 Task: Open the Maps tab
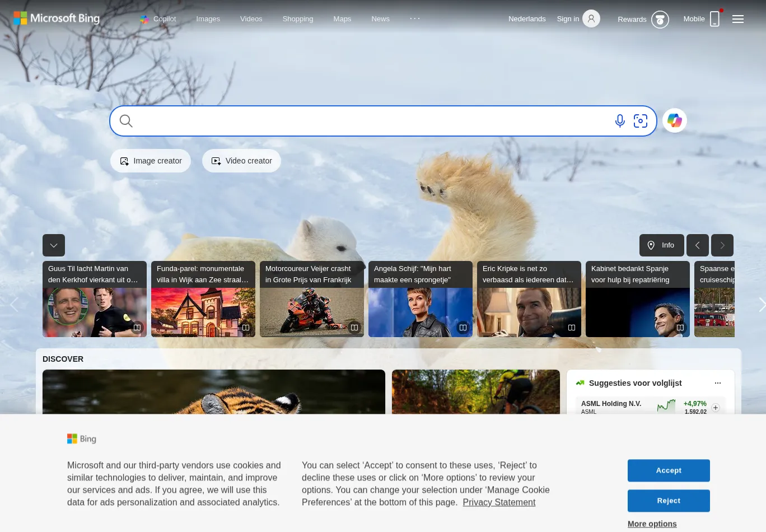[x=342, y=19]
